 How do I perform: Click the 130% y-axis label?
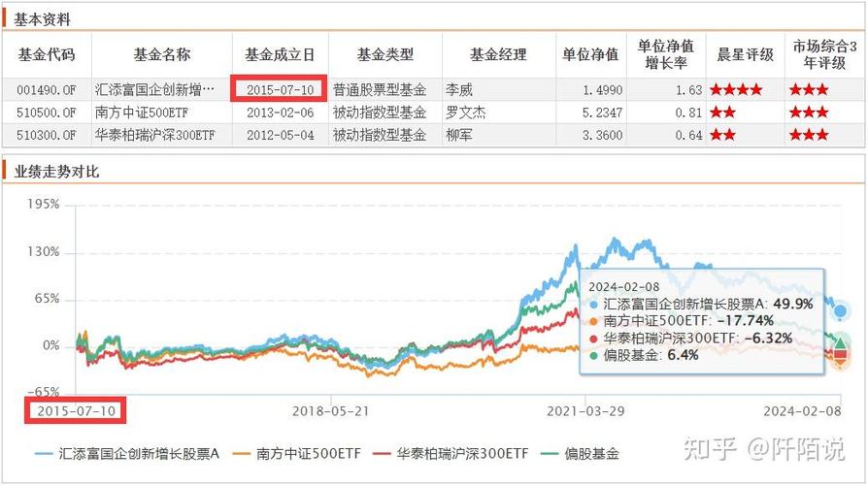tap(43, 251)
